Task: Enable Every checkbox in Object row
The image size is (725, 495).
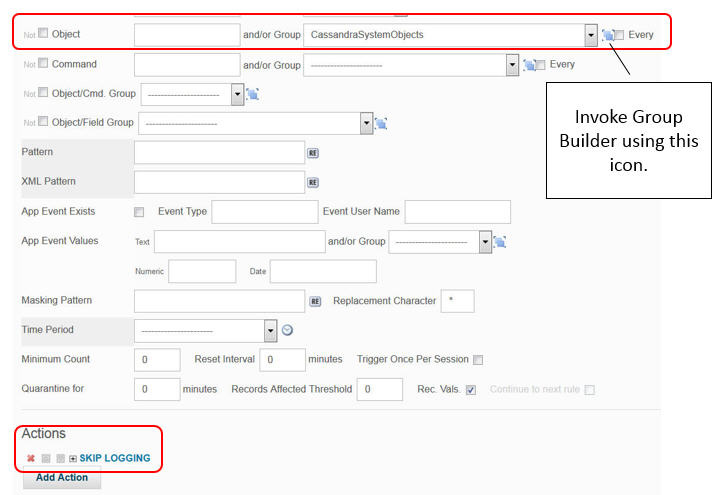Action: 619,35
